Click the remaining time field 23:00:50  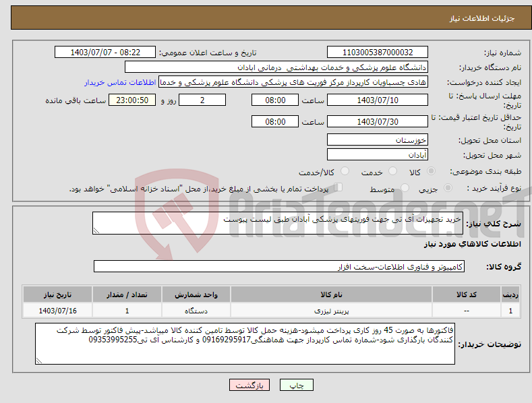pyautogui.click(x=132, y=100)
